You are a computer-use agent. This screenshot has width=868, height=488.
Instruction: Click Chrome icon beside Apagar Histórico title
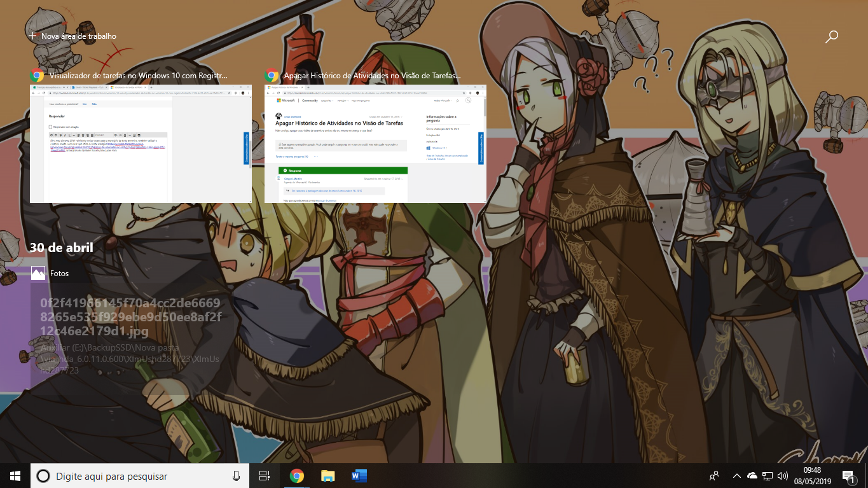coord(272,75)
